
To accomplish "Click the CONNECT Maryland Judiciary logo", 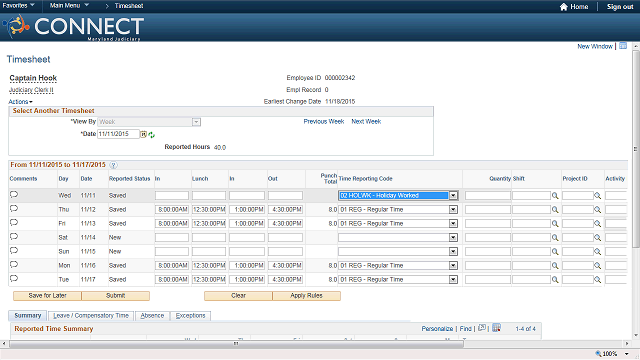I will (73, 27).
